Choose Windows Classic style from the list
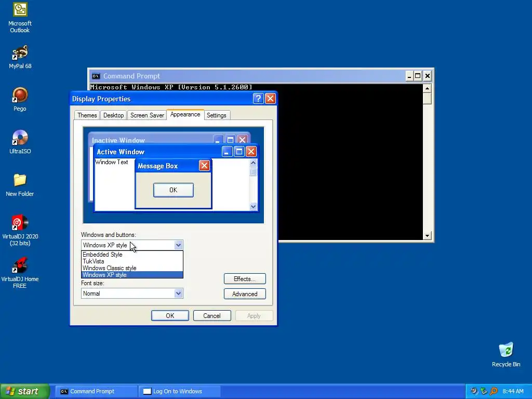Image resolution: width=532 pixels, height=399 pixels. (x=132, y=268)
